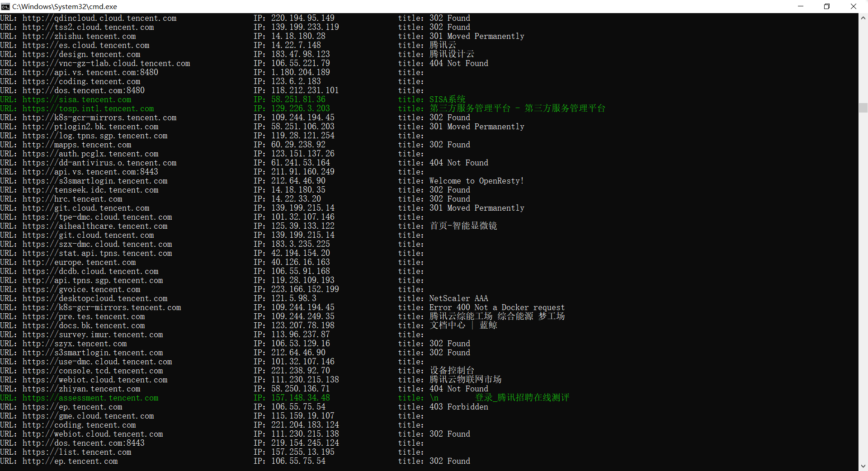Viewport: 868px width, 471px height.
Task: Click green URL https://sisa.tencent.com
Action: [77, 99]
